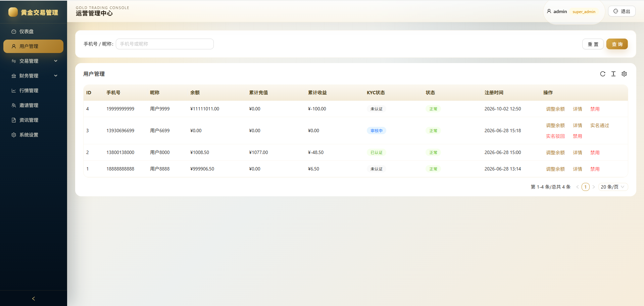Click 禁用 for user 用户8888
Viewport: 644px width, 306px height.
click(x=595, y=169)
